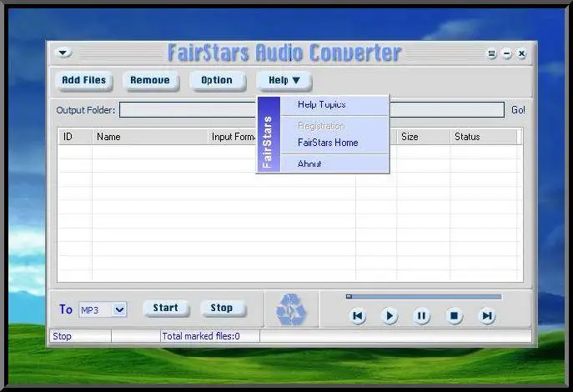Skip to the previous track
Screen dimensions: 573x392
357,315
